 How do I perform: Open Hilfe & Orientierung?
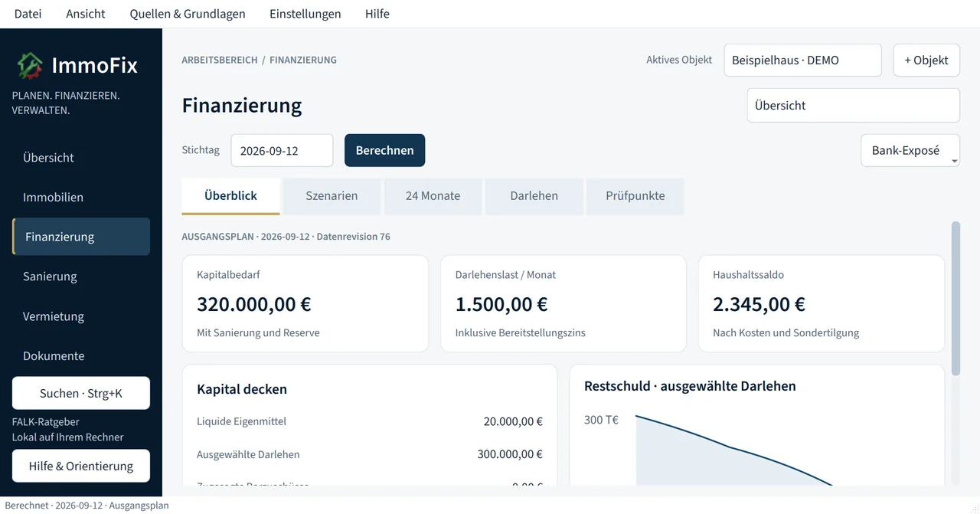pos(81,466)
